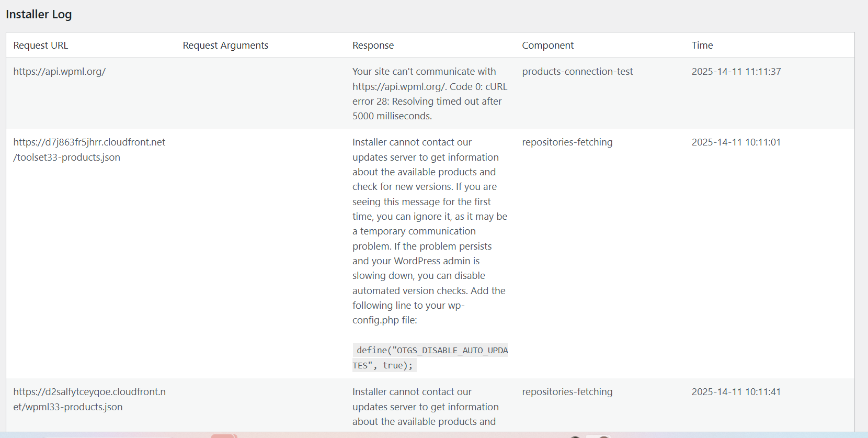This screenshot has height=438, width=868.
Task: Click api.wpml.org inside the error response
Action: 398,87
